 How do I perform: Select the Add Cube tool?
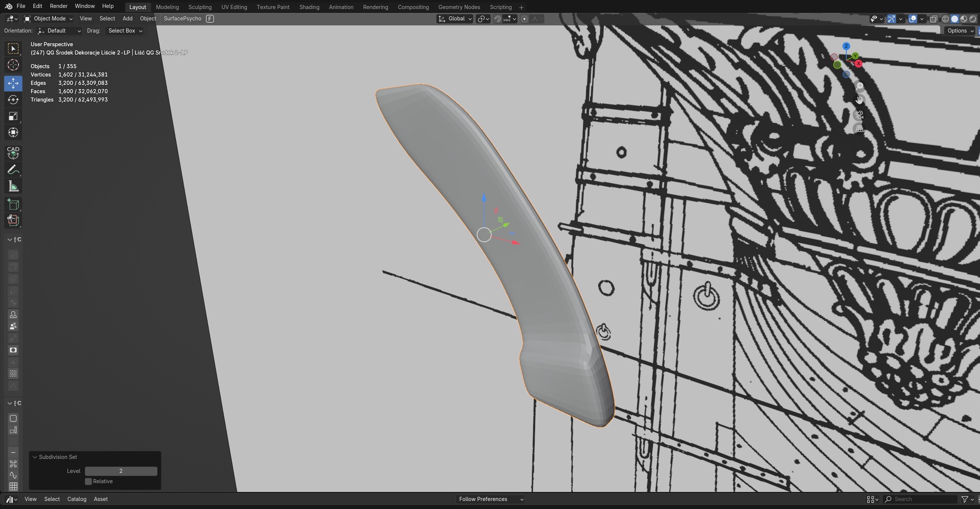click(x=13, y=205)
